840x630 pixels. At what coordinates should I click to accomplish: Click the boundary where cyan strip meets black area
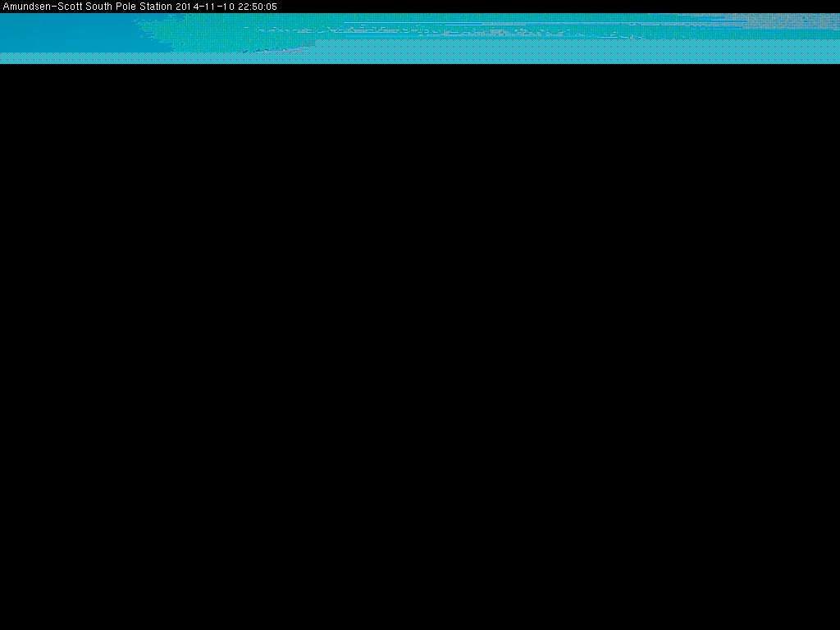(420, 63)
